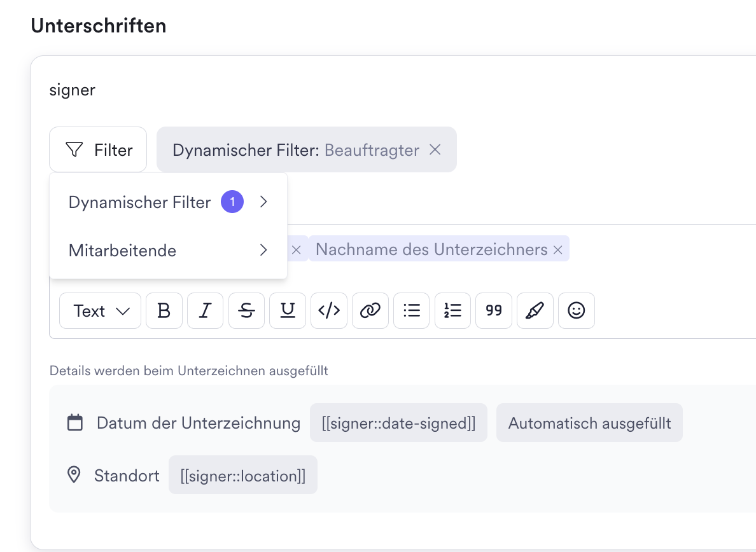756x552 pixels.
Task: Click the Standort label
Action: tap(127, 476)
